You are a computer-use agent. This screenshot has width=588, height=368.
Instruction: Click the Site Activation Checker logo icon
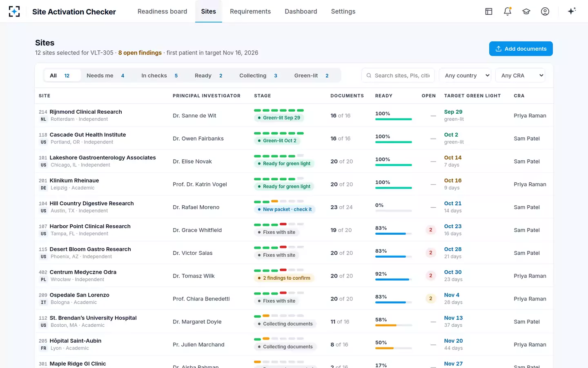[x=14, y=11]
